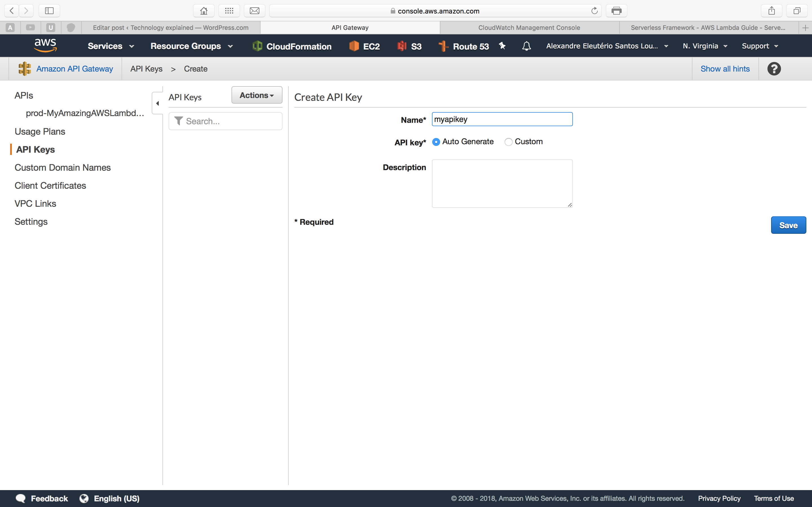Open the notifications bell
The width and height of the screenshot is (812, 507).
click(x=526, y=46)
